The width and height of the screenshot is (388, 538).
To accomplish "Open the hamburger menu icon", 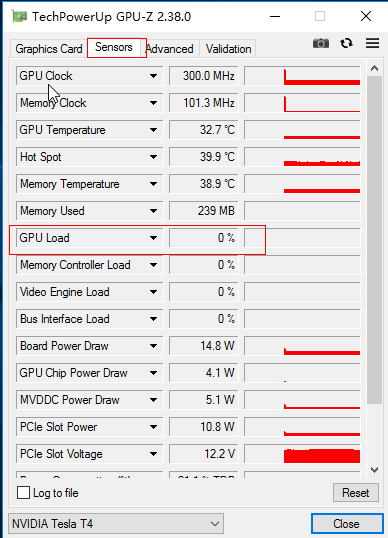I will pos(372,43).
